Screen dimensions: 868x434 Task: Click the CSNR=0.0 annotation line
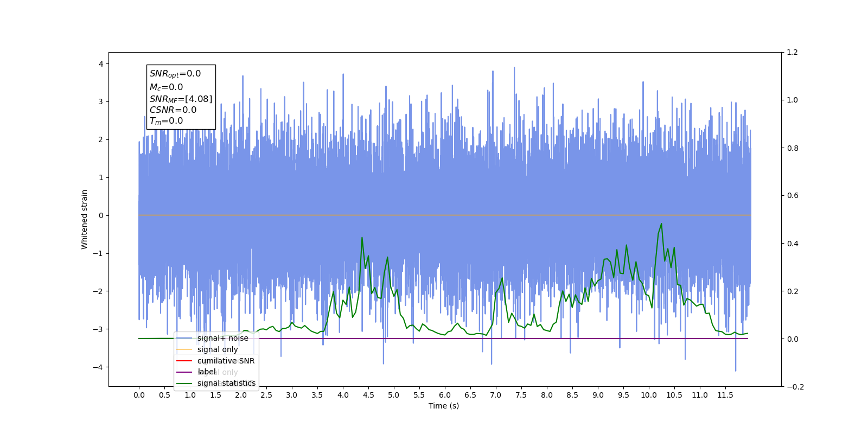(x=173, y=110)
